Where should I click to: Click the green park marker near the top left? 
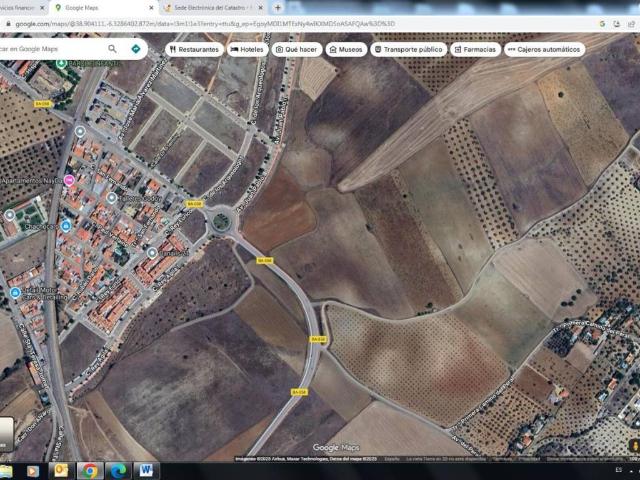61,63
